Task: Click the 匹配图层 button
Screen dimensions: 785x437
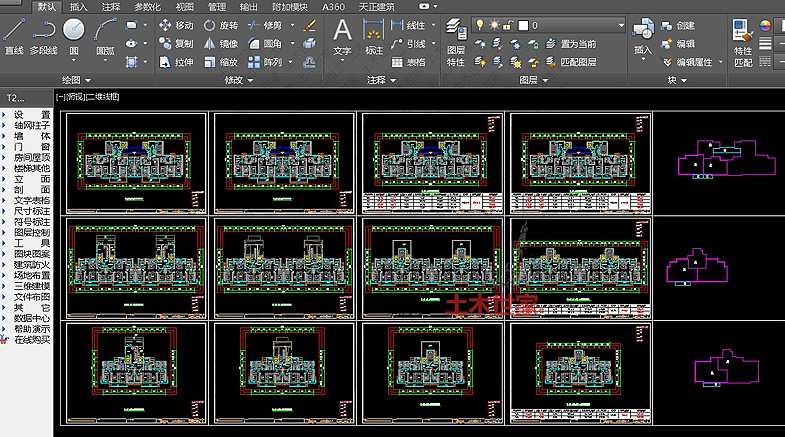Action: click(x=571, y=62)
